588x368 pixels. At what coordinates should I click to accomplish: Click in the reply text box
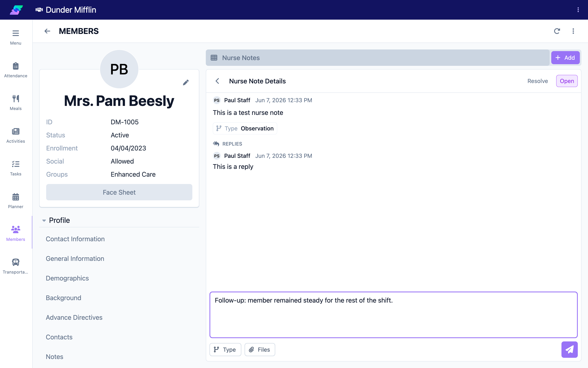pyautogui.click(x=393, y=315)
